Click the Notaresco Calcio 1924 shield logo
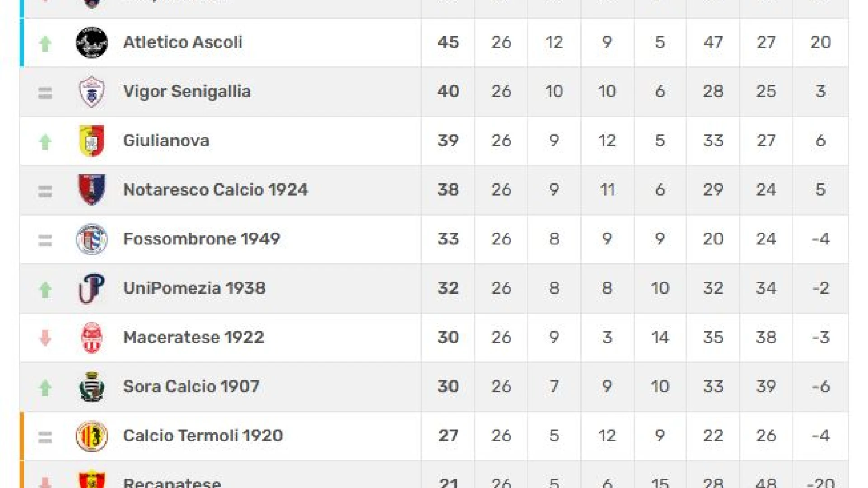 92,190
